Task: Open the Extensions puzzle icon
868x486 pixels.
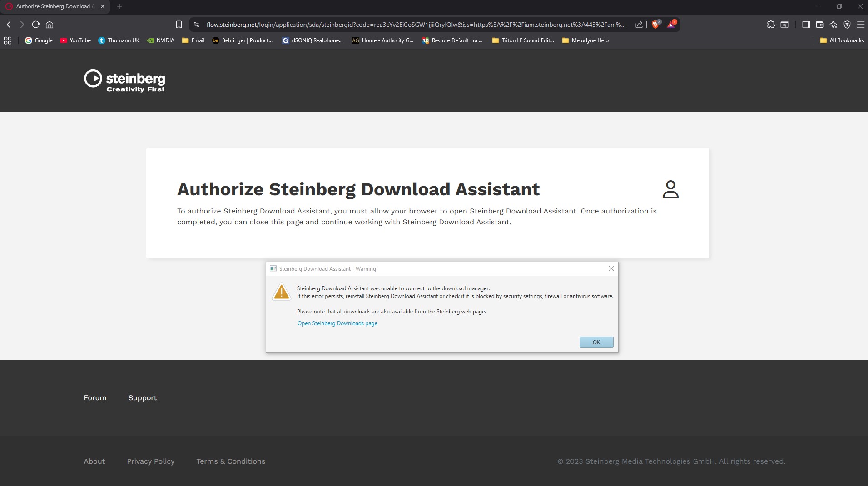Action: click(771, 25)
